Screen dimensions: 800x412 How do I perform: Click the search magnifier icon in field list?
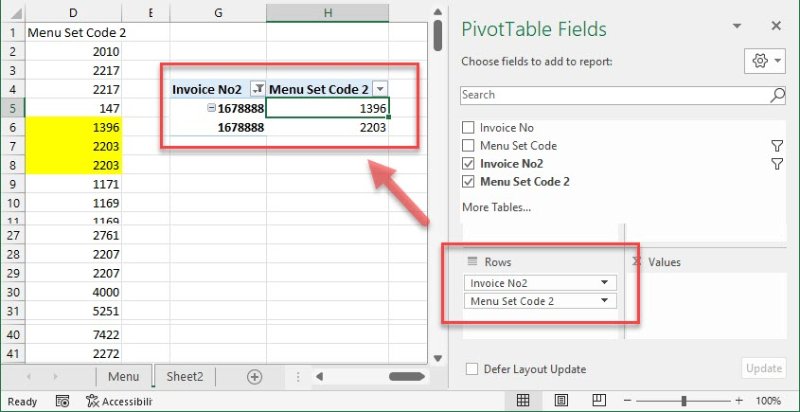coord(777,95)
